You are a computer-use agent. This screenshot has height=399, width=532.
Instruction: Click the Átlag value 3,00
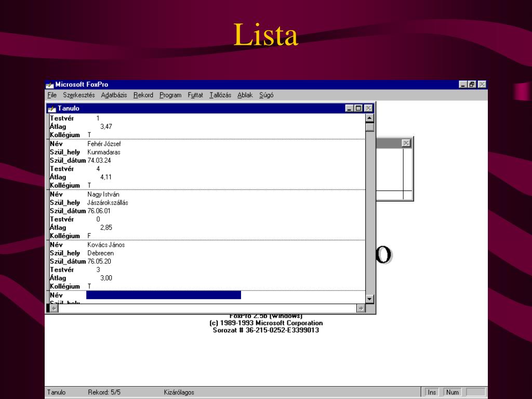pyautogui.click(x=106, y=278)
